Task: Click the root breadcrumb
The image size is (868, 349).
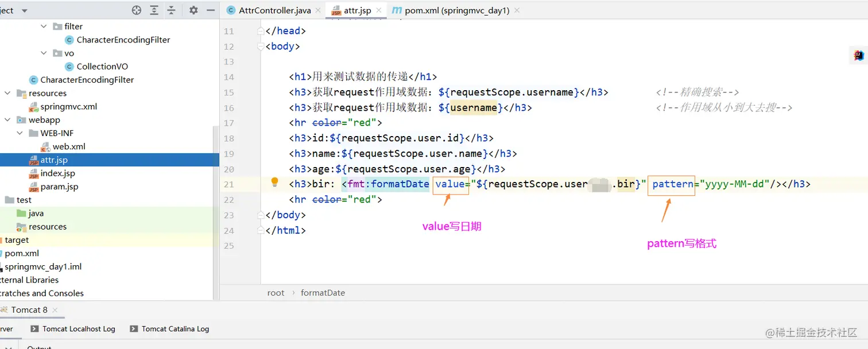Action: click(276, 293)
